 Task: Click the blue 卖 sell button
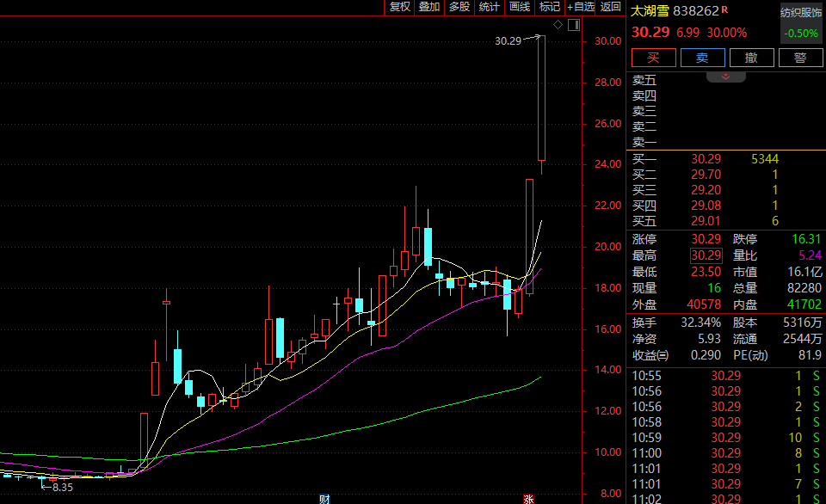(x=703, y=58)
